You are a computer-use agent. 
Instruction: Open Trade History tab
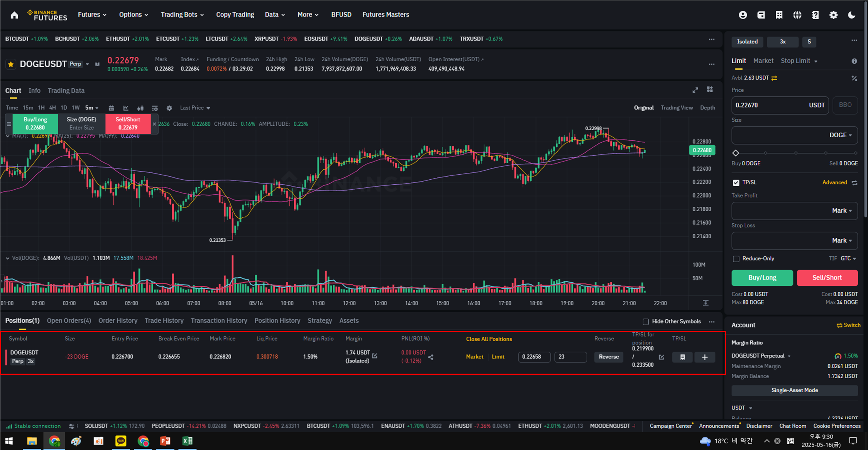164,321
